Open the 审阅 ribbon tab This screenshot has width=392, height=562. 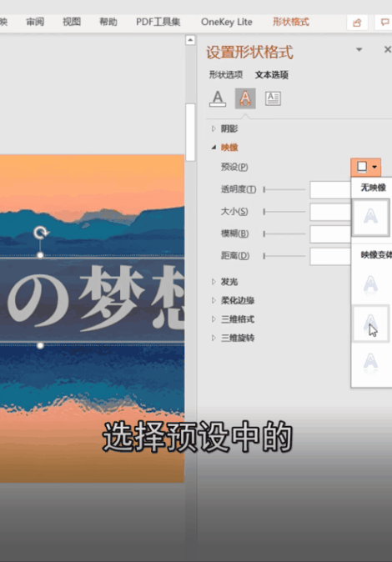click(35, 22)
